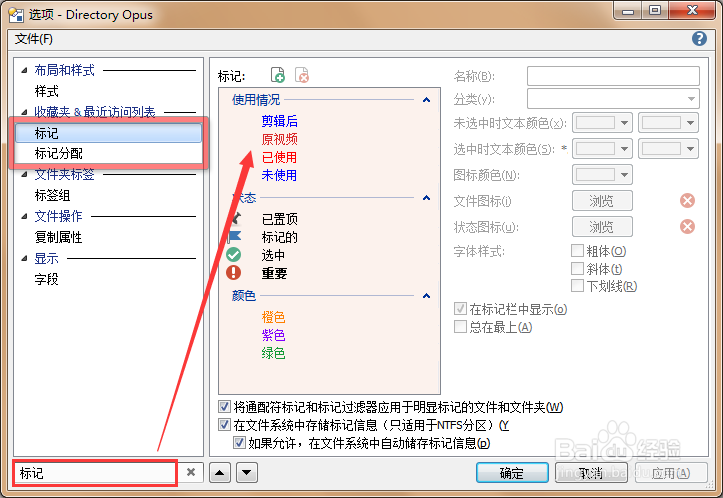Open the 文件(F) menu
The image size is (723, 498).
point(34,39)
